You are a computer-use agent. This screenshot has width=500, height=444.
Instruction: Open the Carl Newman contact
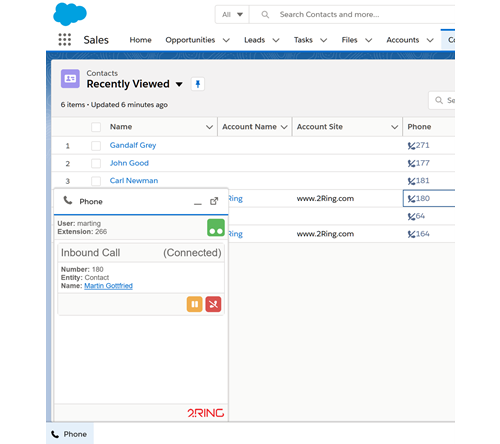pyautogui.click(x=134, y=181)
